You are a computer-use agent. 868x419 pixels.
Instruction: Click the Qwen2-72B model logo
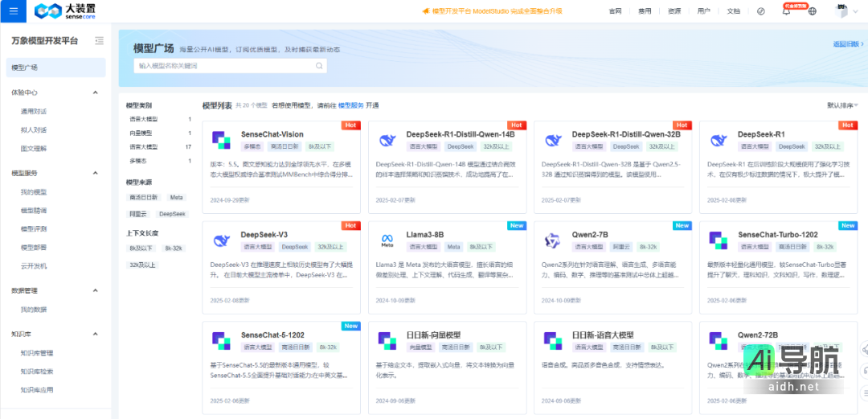click(719, 341)
